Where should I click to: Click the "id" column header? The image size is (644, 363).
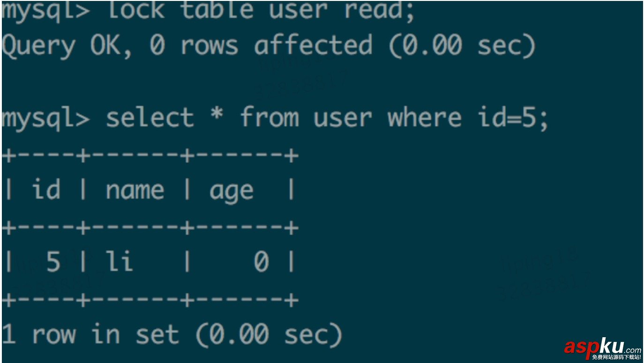pyautogui.click(x=46, y=190)
